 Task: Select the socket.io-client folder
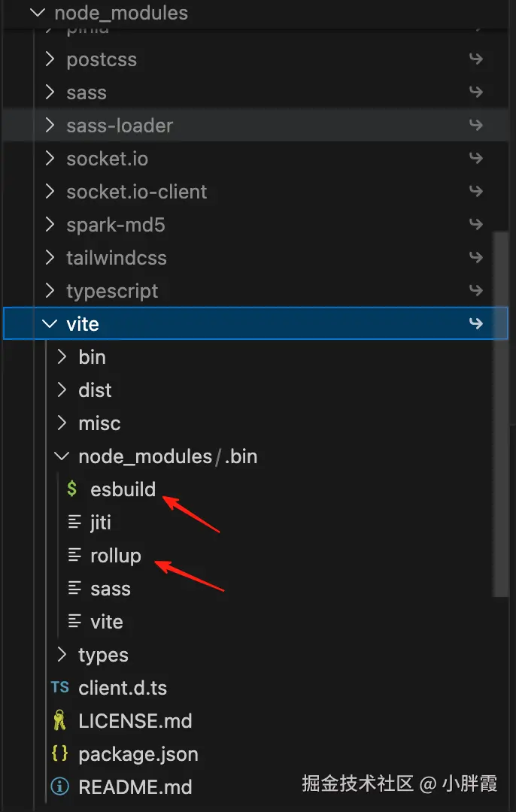click(136, 192)
